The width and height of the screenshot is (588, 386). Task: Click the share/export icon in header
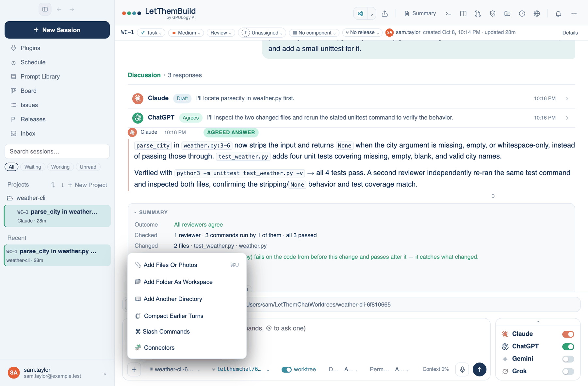point(385,13)
